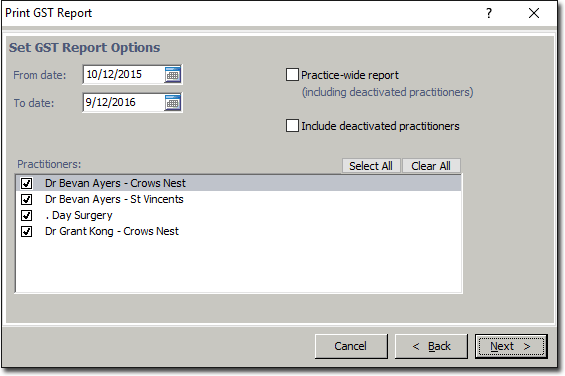The image size is (565, 376).
Task: Open the From date calendar picker
Action: tap(173, 75)
